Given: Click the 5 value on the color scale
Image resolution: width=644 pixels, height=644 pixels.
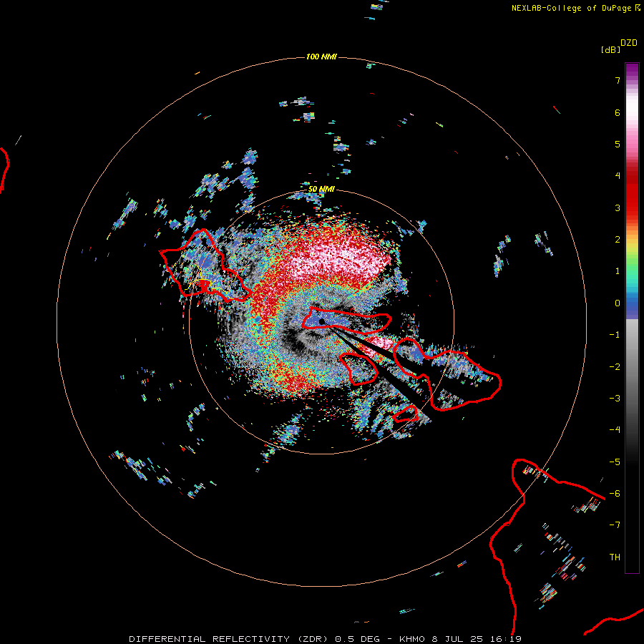Looking at the screenshot, I should pos(618,144).
